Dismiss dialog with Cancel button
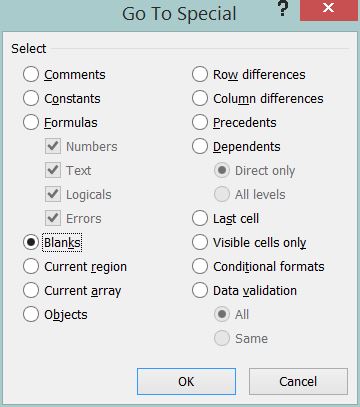The height and width of the screenshot is (407, 360). pyautogui.click(x=298, y=381)
